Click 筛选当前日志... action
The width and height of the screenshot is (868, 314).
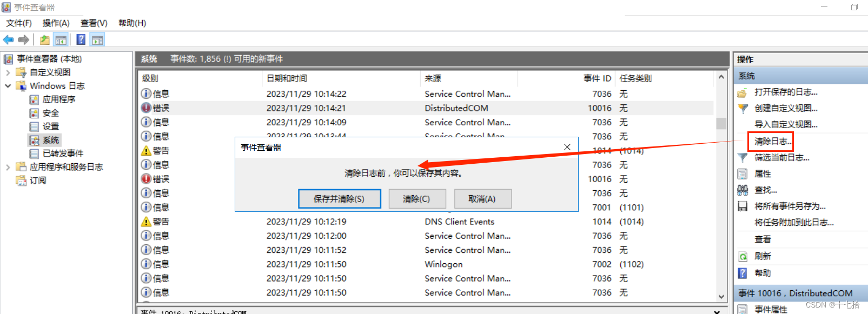click(782, 158)
